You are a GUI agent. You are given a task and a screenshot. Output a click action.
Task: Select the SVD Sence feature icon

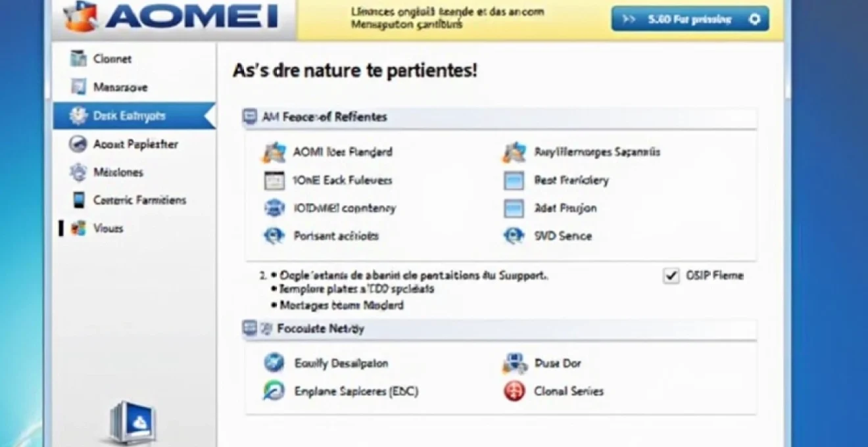pyautogui.click(x=514, y=235)
